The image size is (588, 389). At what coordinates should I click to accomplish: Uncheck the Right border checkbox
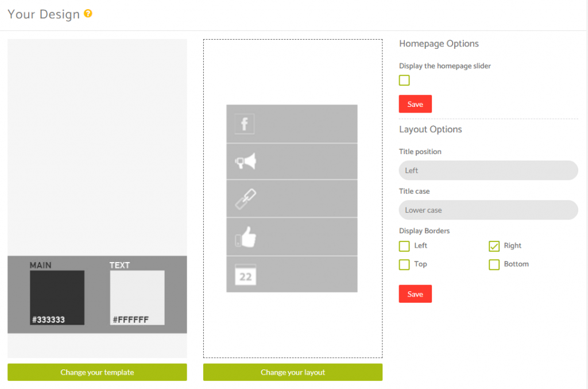click(494, 246)
